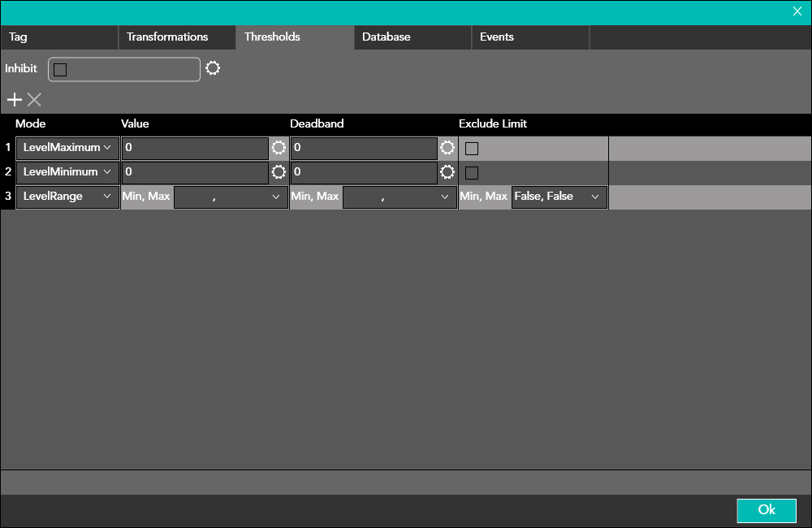Viewport: 812px width, 528px height.
Task: Enable Exclude Limit for LevelMaximum row
Action: point(472,149)
